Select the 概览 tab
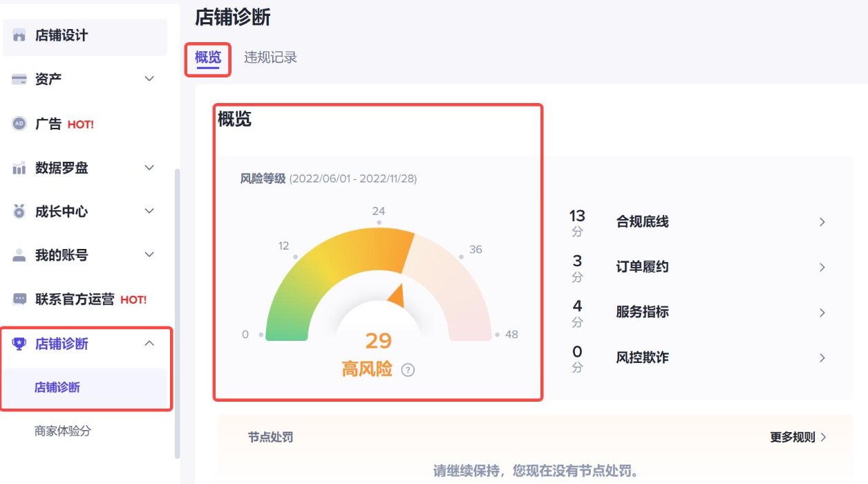 tap(207, 57)
